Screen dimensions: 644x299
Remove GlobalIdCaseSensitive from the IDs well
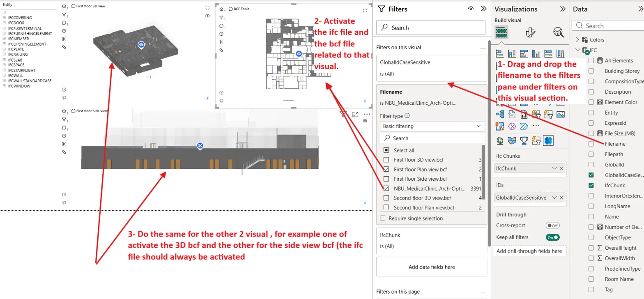tap(561, 198)
